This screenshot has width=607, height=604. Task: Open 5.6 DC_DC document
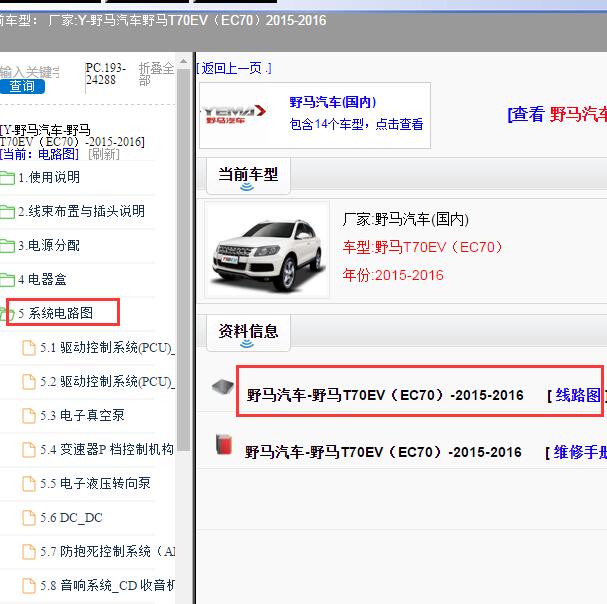tap(72, 518)
